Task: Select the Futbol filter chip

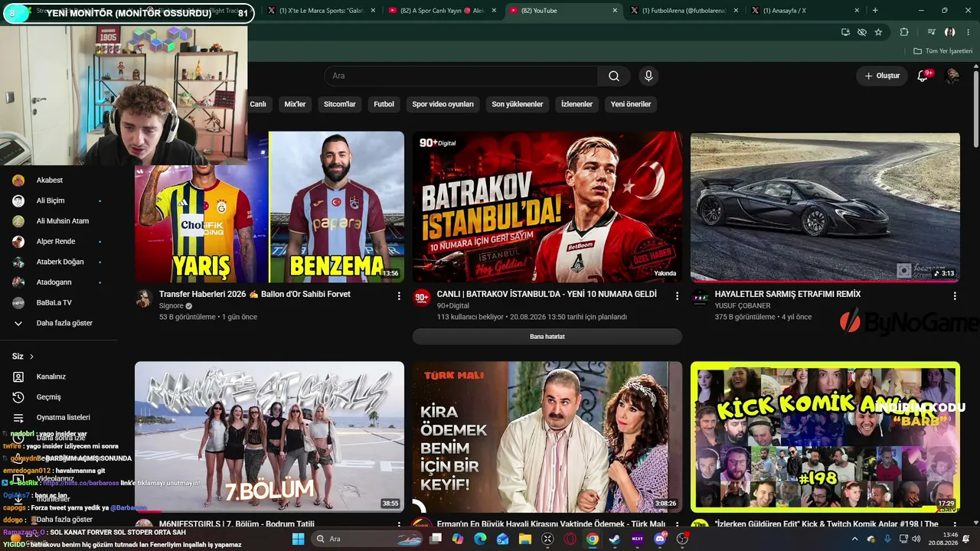Action: [x=384, y=104]
